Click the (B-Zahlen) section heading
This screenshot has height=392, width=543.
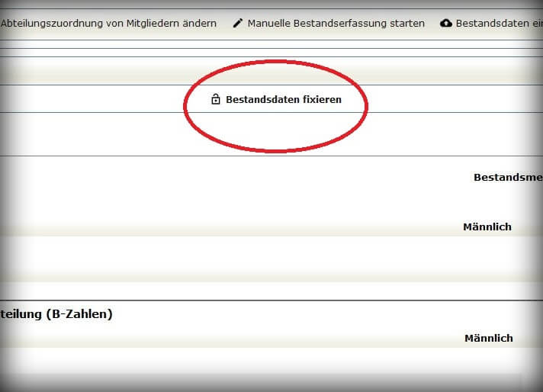coord(57,313)
